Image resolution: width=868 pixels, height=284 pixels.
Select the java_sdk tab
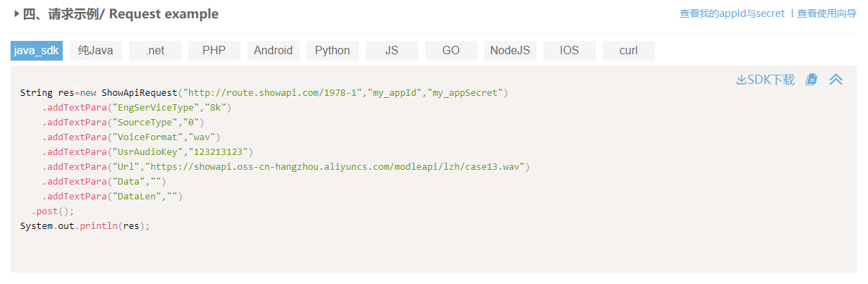37,51
